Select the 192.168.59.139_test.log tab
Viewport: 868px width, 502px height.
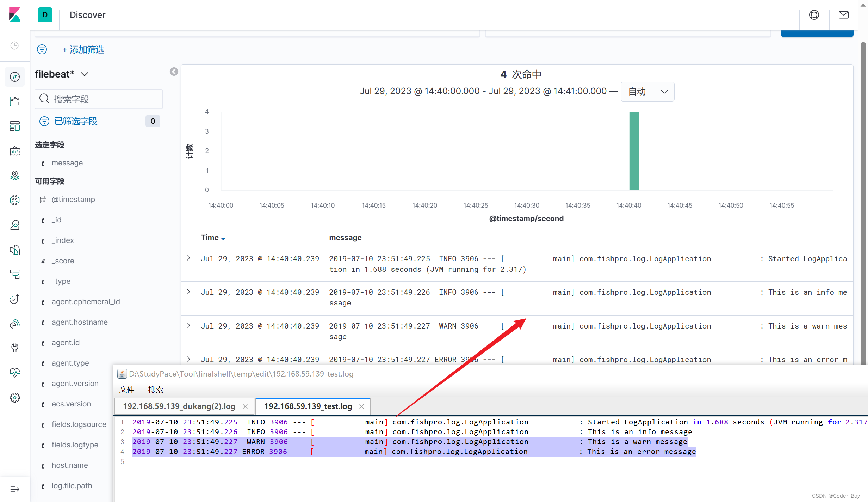(308, 406)
